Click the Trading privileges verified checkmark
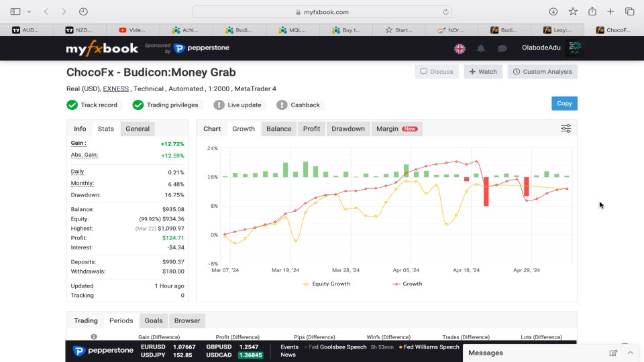 (x=138, y=105)
